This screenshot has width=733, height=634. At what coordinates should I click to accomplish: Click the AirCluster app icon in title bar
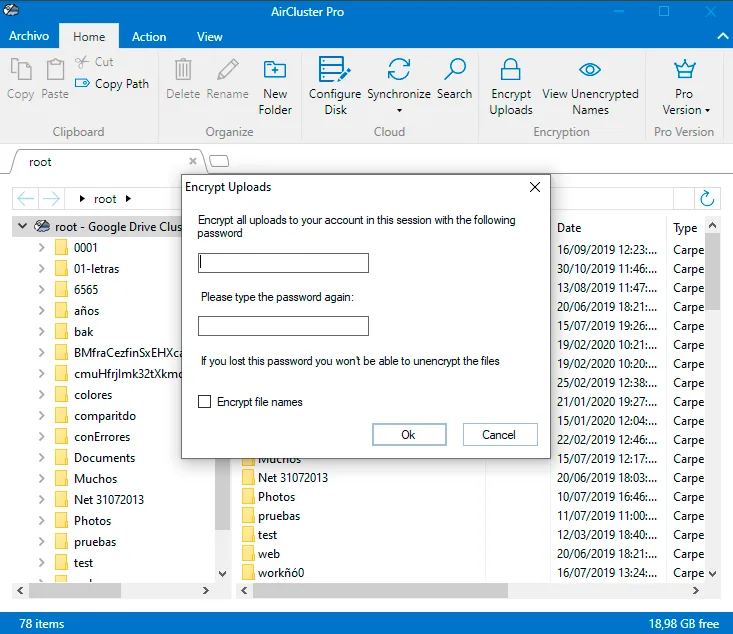click(x=11, y=10)
